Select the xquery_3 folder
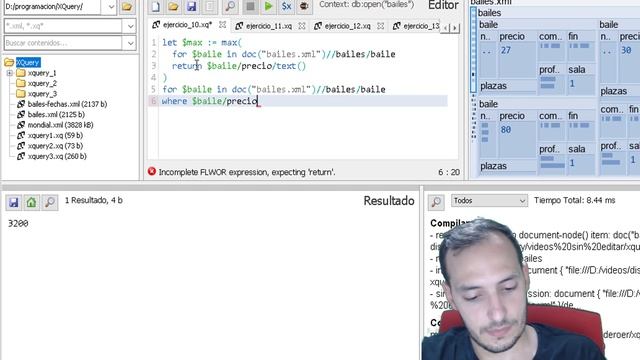 pos(42,94)
